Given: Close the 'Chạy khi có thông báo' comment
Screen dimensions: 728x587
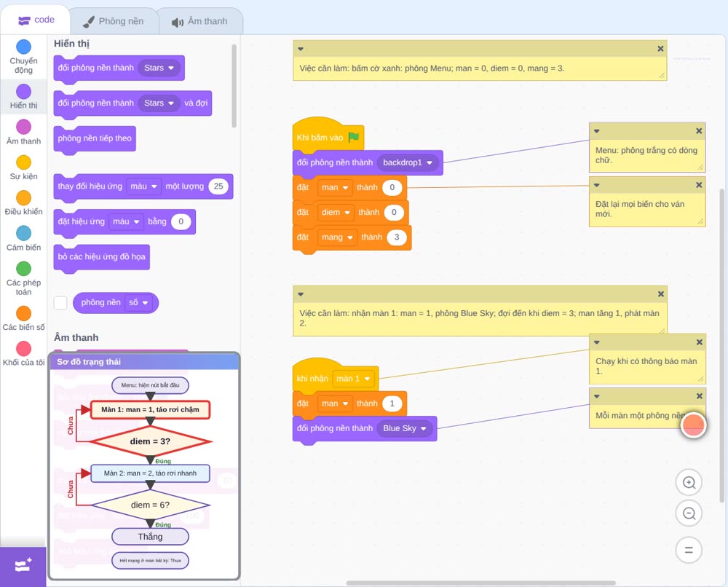Looking at the screenshot, I should coord(699,342).
